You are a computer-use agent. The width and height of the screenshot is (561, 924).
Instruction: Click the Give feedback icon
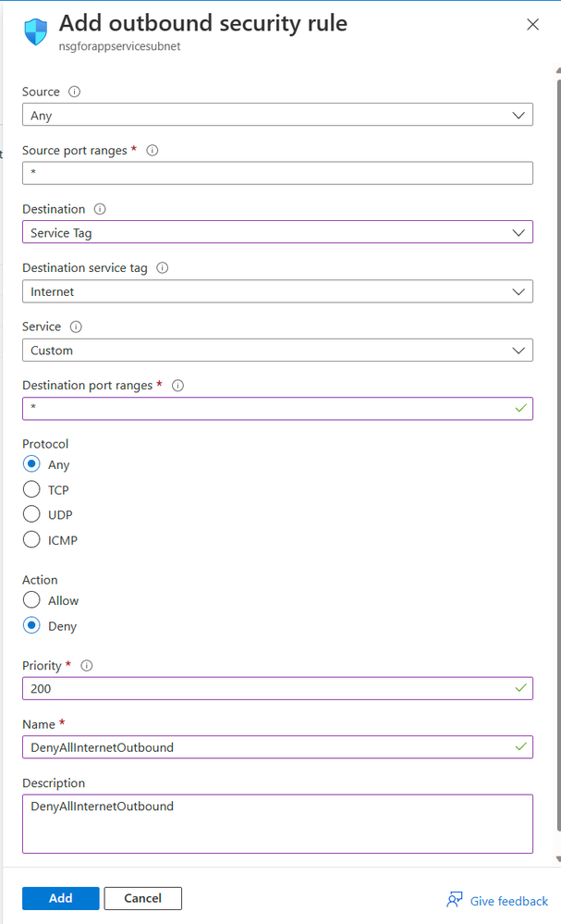pyautogui.click(x=454, y=900)
